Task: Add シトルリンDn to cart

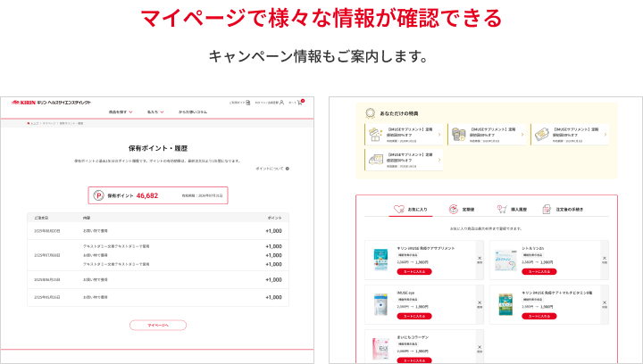Action: (539, 272)
